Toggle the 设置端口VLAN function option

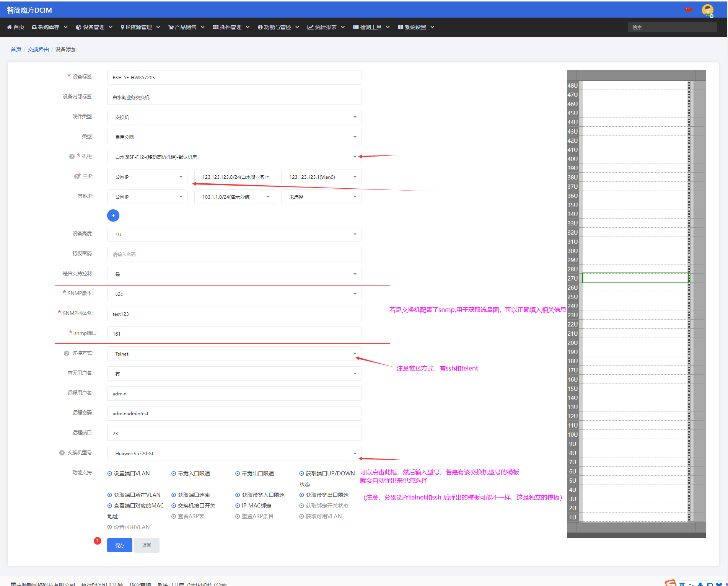[x=129, y=473]
